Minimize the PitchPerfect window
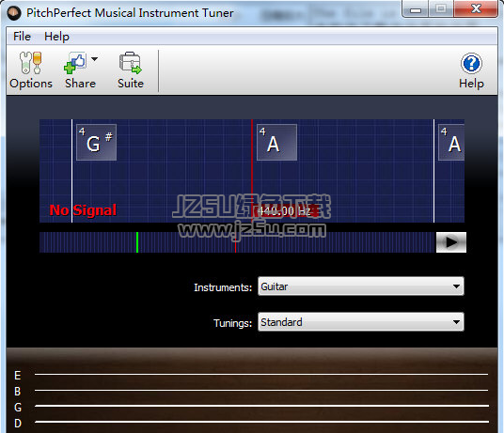This screenshot has width=504, height=433. 416,9
